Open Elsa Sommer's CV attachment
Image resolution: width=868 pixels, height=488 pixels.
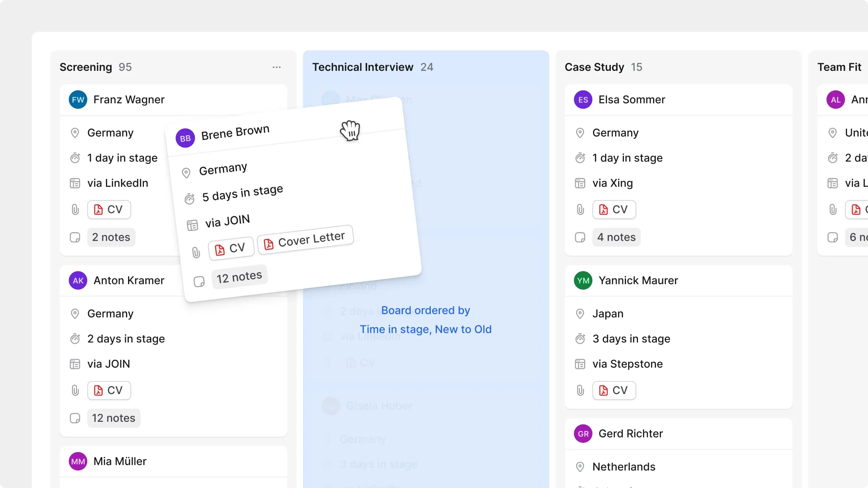(x=614, y=210)
